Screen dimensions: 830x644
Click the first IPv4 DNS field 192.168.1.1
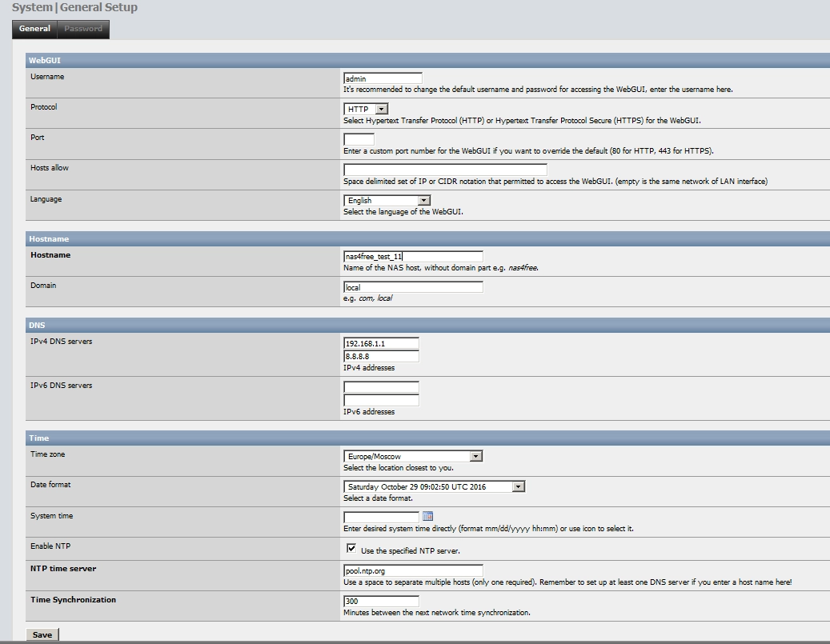pyautogui.click(x=381, y=343)
